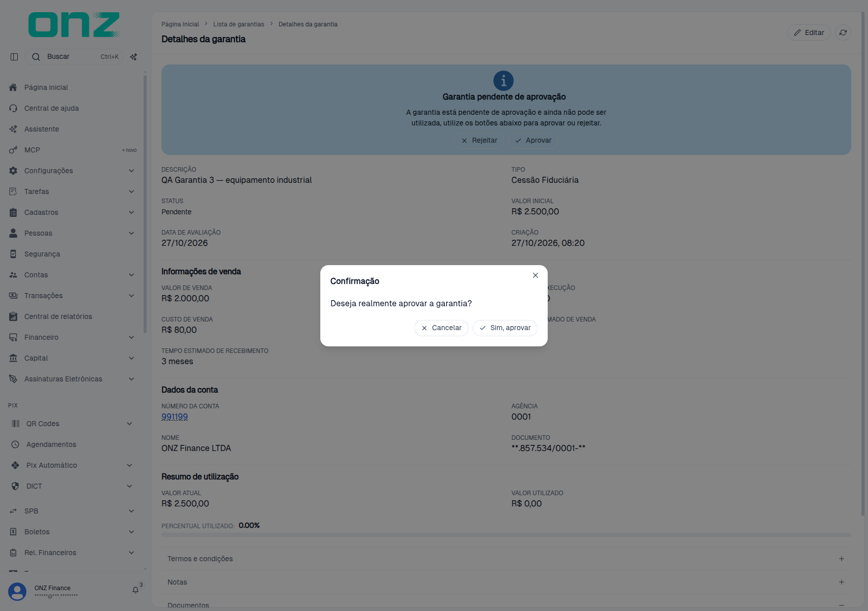The width and height of the screenshot is (868, 611).
Task: Expand Termos e condições section
Action: tap(506, 559)
